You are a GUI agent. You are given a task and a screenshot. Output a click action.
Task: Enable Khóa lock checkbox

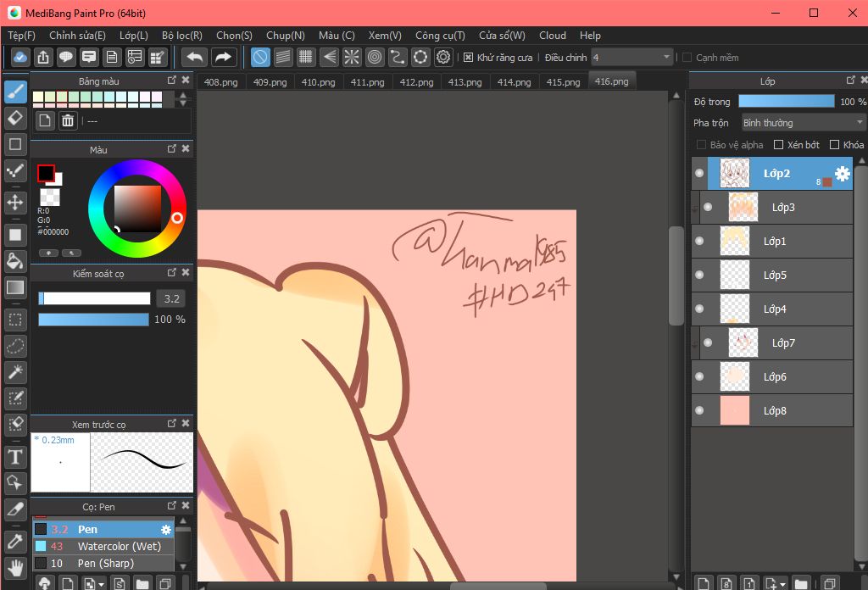click(x=834, y=144)
